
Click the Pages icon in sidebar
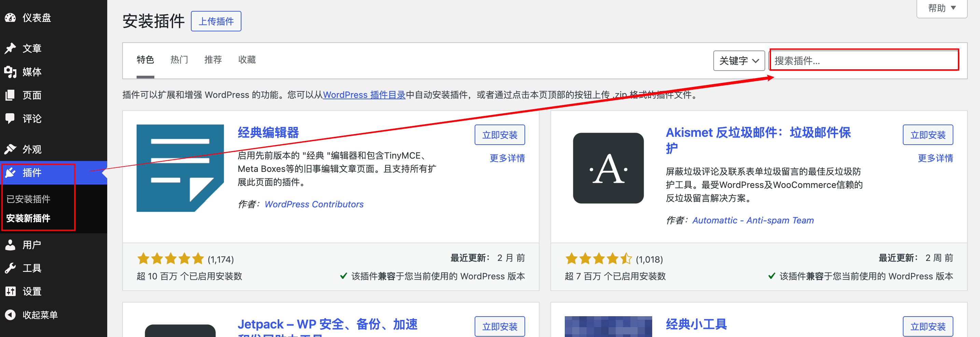tap(10, 95)
